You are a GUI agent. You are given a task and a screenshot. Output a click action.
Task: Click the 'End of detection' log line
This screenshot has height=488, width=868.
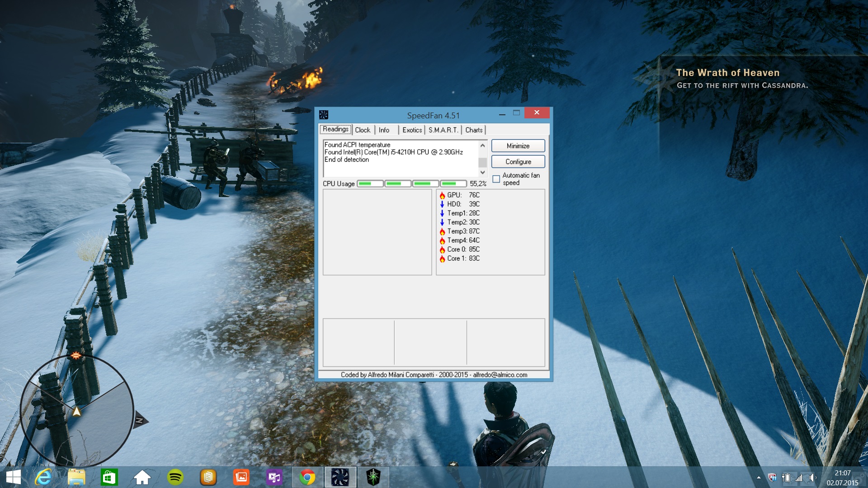click(347, 160)
